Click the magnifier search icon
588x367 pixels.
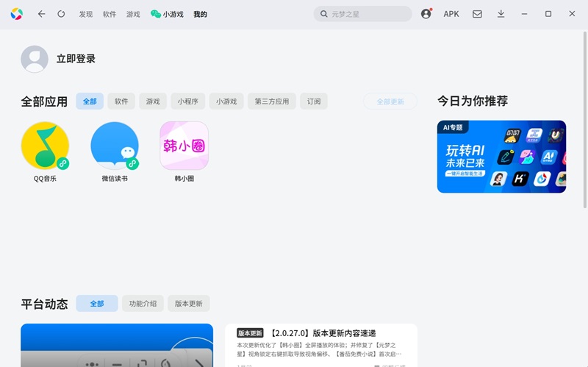[323, 14]
